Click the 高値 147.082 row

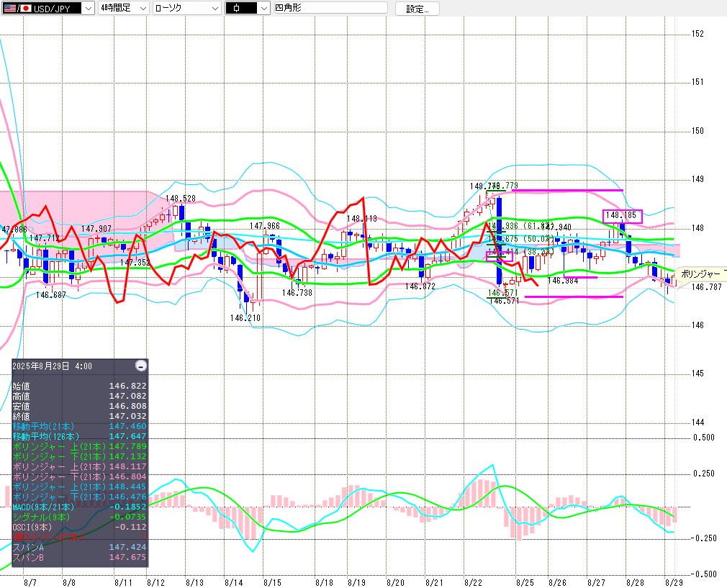tap(79, 396)
